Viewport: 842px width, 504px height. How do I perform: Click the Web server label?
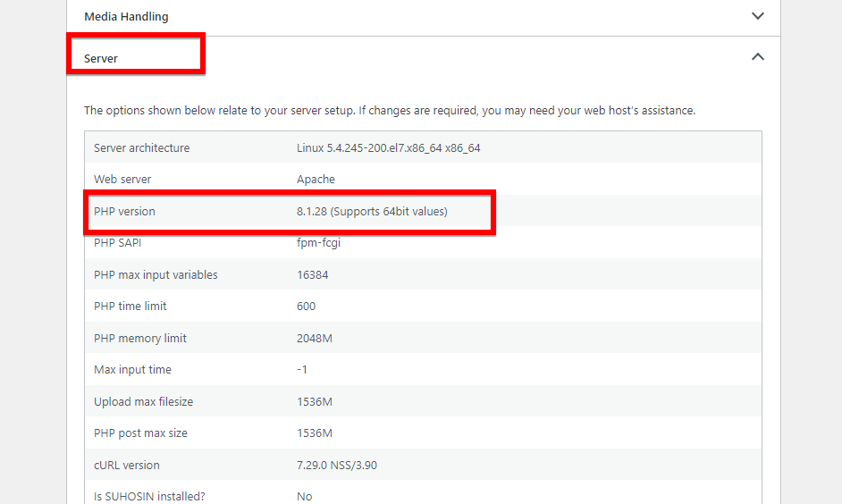(x=122, y=179)
